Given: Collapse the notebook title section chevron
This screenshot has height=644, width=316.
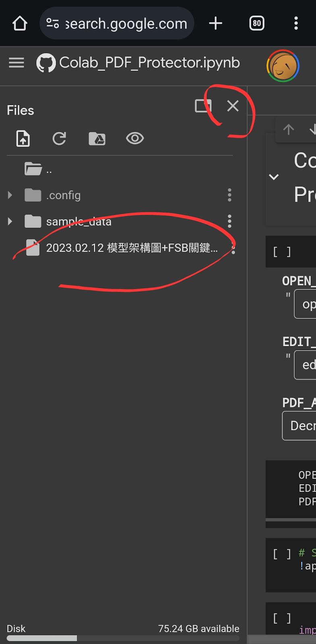Looking at the screenshot, I should tap(274, 177).
